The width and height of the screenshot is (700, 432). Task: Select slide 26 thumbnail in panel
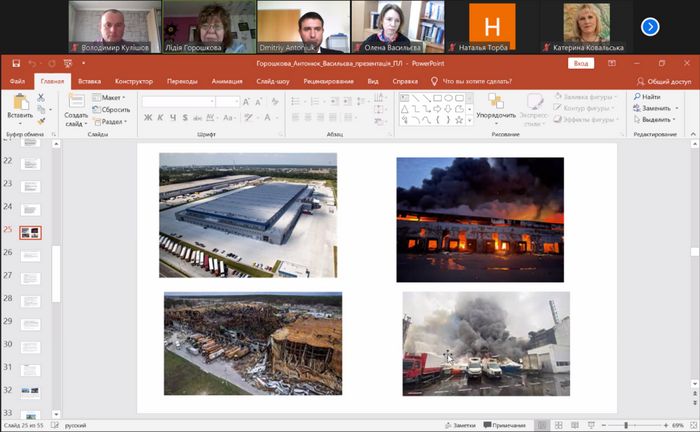[x=31, y=254]
